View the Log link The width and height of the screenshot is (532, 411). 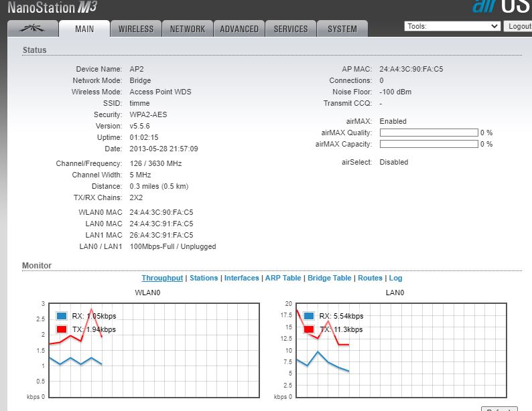(x=395, y=278)
